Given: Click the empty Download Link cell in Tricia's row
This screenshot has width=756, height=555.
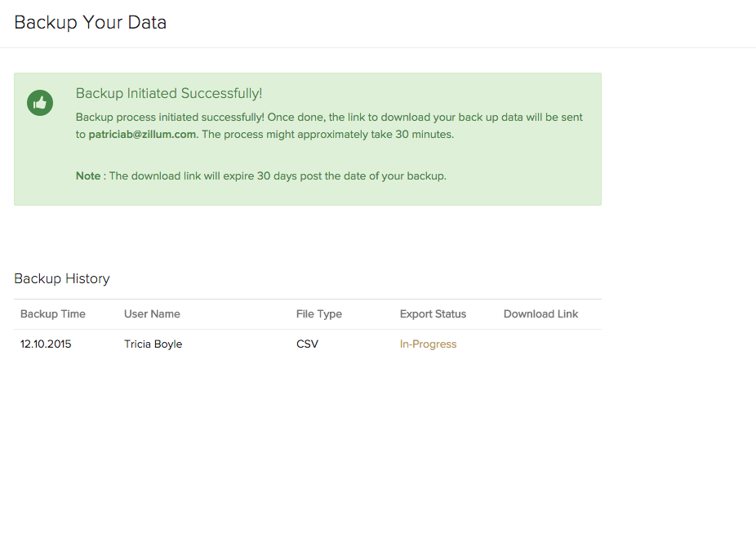Looking at the screenshot, I should point(540,344).
